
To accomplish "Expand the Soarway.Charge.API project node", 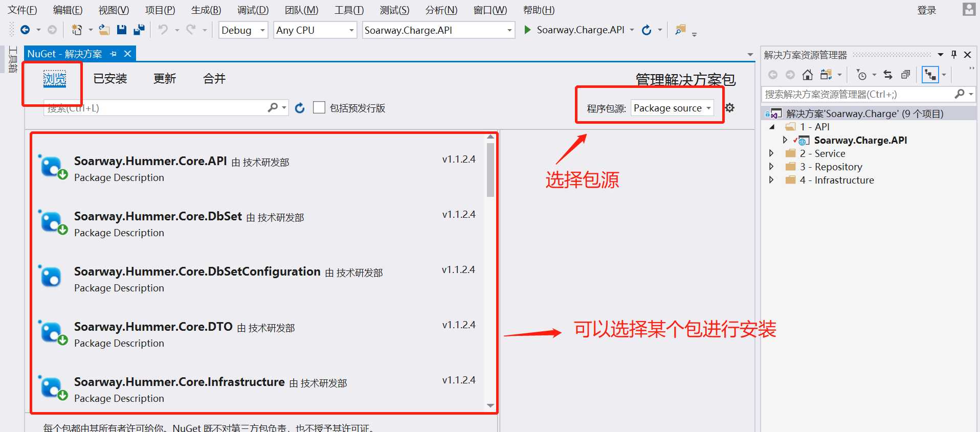I will (785, 140).
